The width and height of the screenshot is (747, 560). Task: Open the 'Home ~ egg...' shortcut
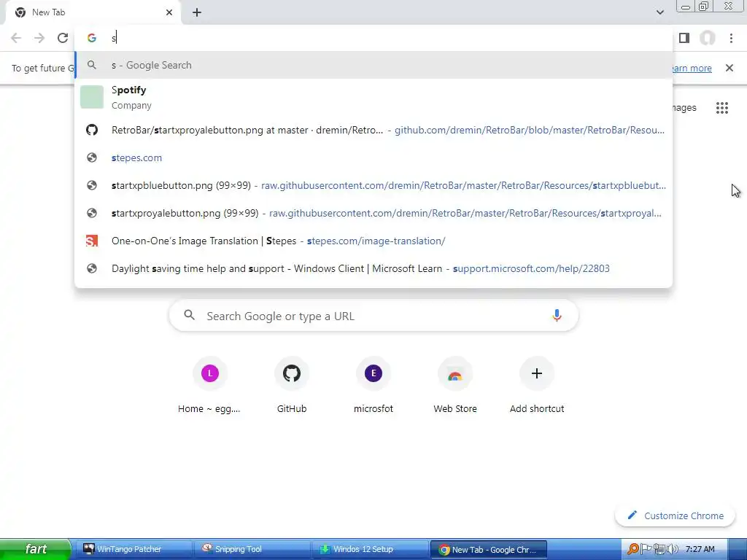[209, 386]
